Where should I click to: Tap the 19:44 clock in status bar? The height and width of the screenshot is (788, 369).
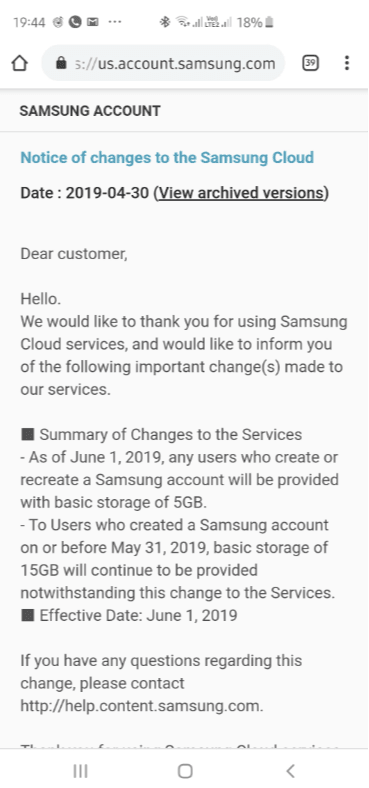tap(29, 23)
